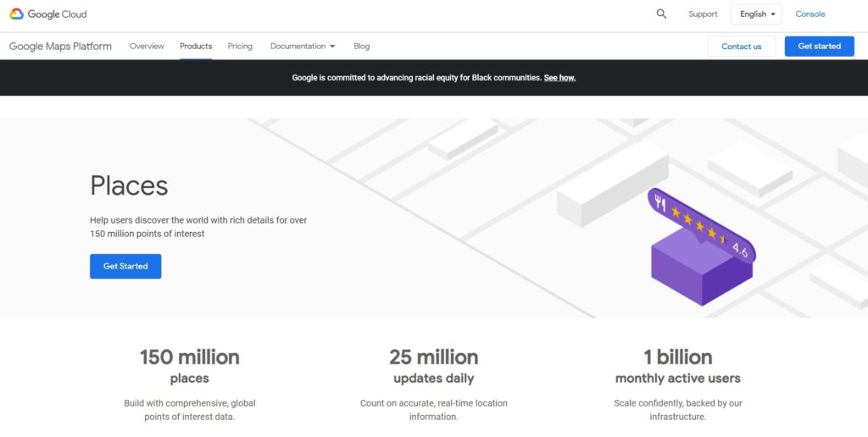Click the fork and knife icon
This screenshot has height=437, width=868.
coord(660,203)
